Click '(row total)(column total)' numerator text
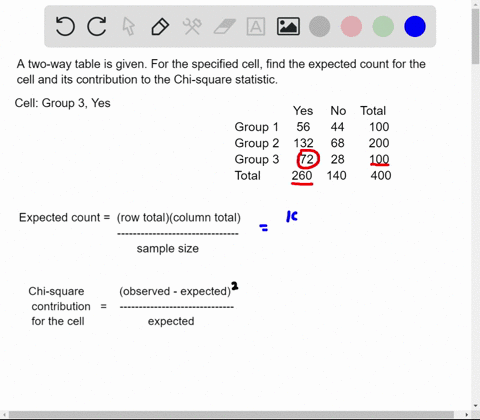Image resolution: width=480 pixels, height=420 pixels. pos(179,218)
